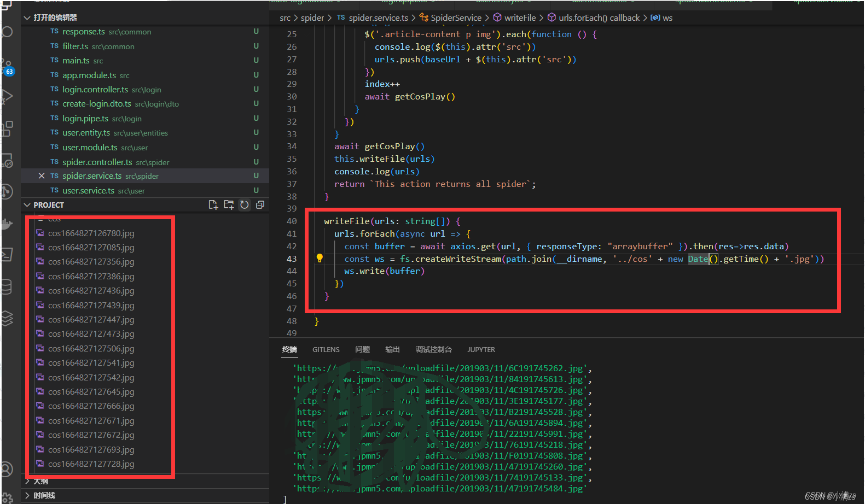Open user.entity.ts from open editors
The image size is (865, 504).
[145, 132]
